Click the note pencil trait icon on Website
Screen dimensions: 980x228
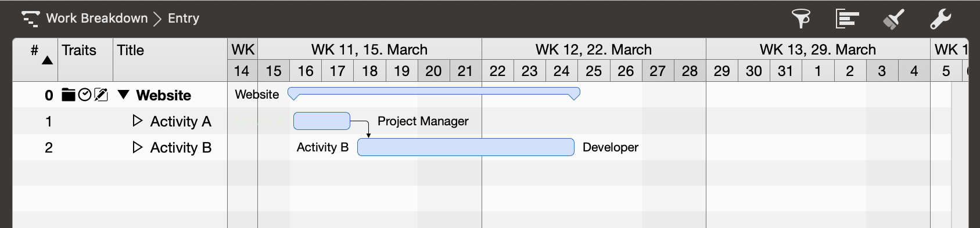pos(101,95)
